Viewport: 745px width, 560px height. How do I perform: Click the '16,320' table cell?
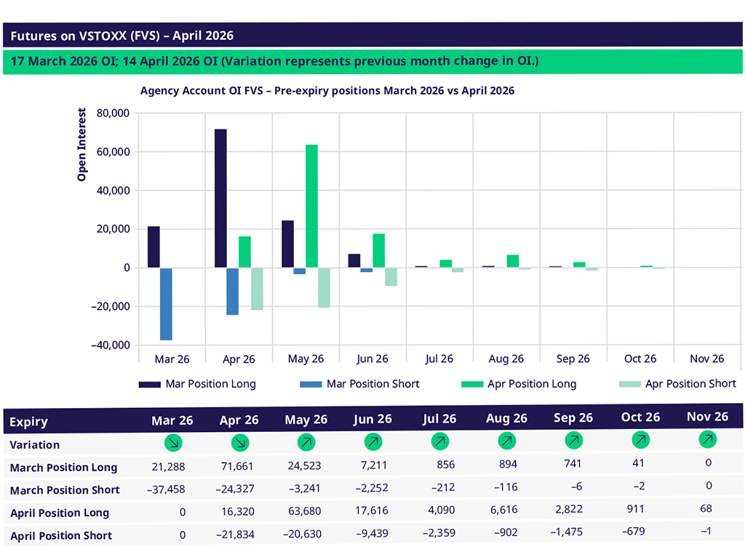coord(238,512)
